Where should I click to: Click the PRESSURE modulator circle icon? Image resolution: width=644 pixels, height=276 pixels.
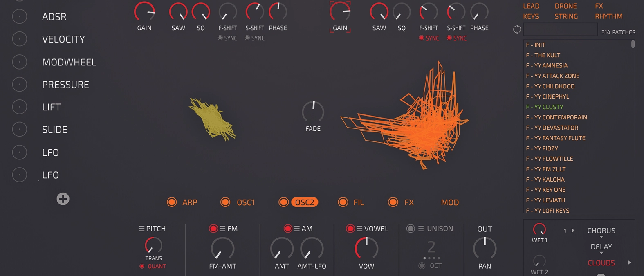click(20, 85)
